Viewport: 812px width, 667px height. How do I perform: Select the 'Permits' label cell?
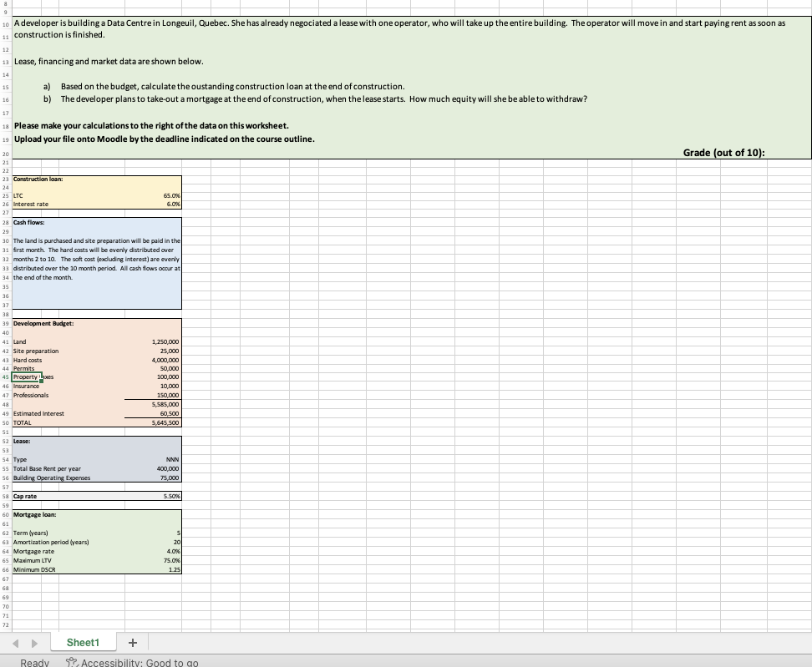[x=24, y=369]
